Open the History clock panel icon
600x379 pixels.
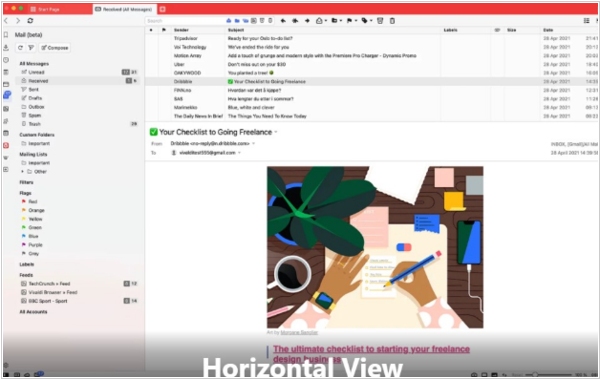tap(6, 60)
